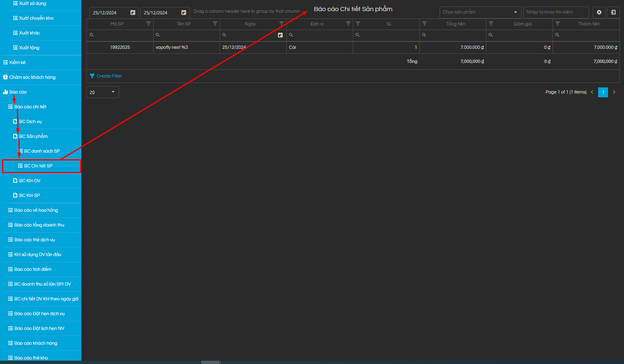Sort by the SL column header
This screenshot has height=364, width=624.
[389, 24]
